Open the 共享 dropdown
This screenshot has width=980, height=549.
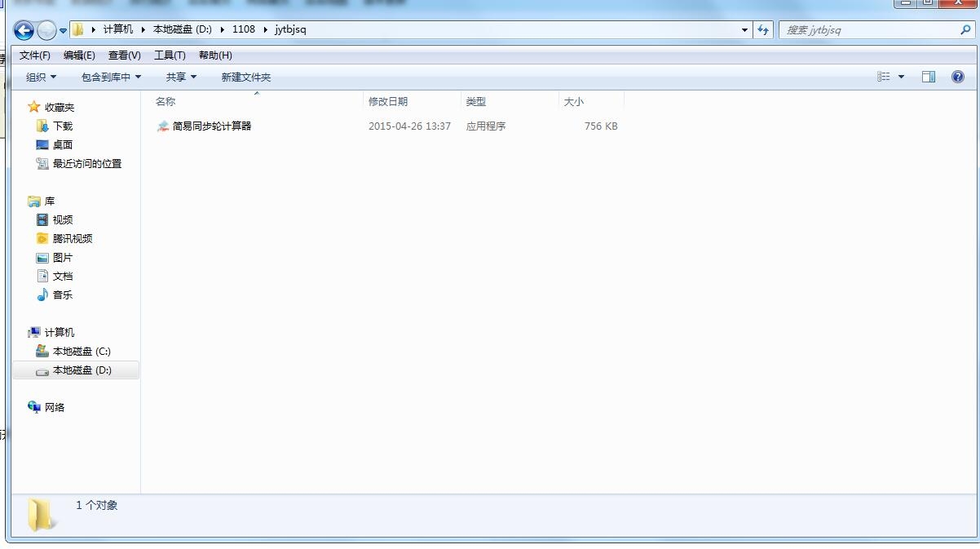pyautogui.click(x=182, y=77)
